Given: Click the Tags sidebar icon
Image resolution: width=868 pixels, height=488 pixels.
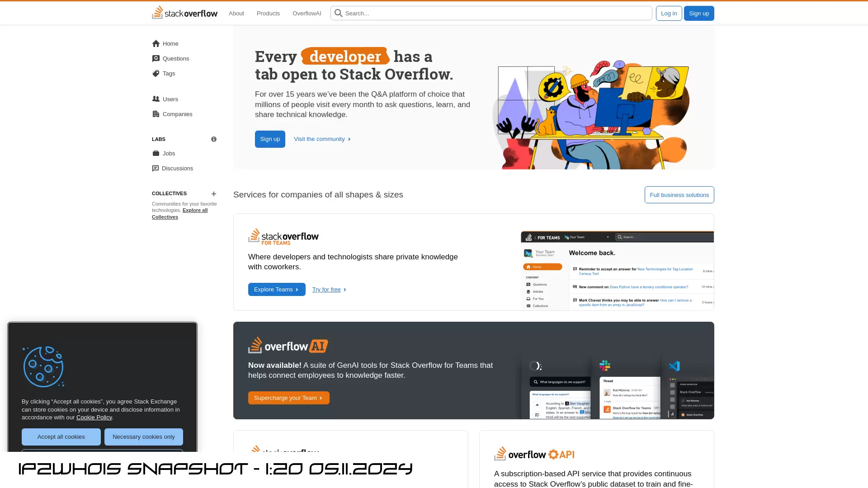Looking at the screenshot, I should [x=156, y=73].
